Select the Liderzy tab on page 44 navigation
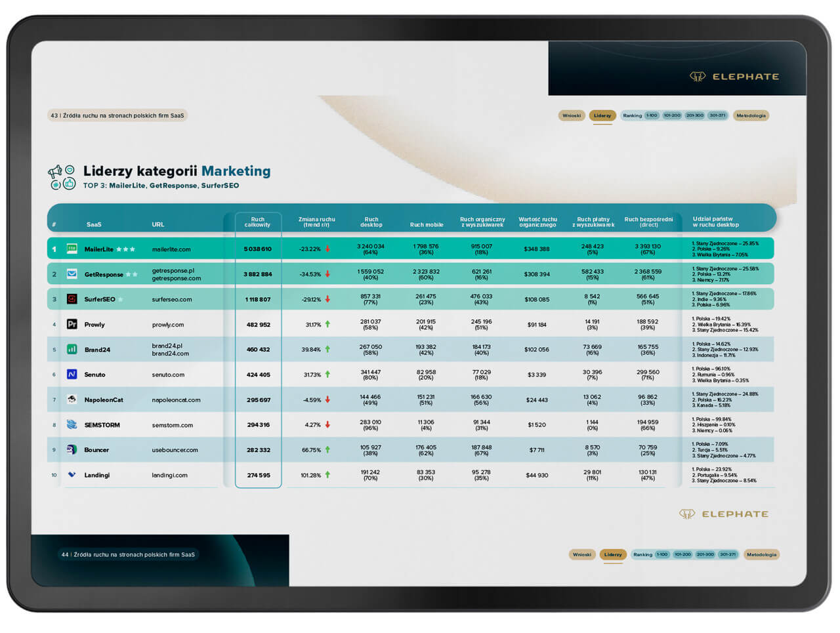The width and height of the screenshot is (840, 633). [x=613, y=554]
